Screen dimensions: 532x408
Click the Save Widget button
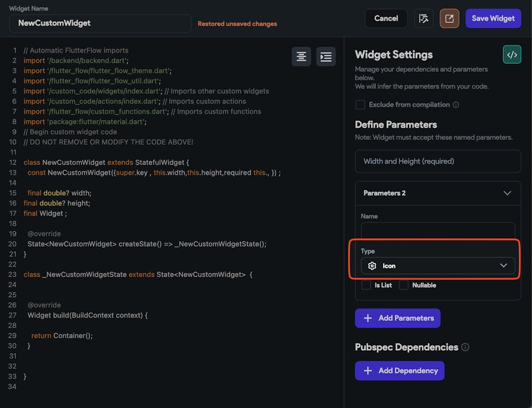(493, 19)
